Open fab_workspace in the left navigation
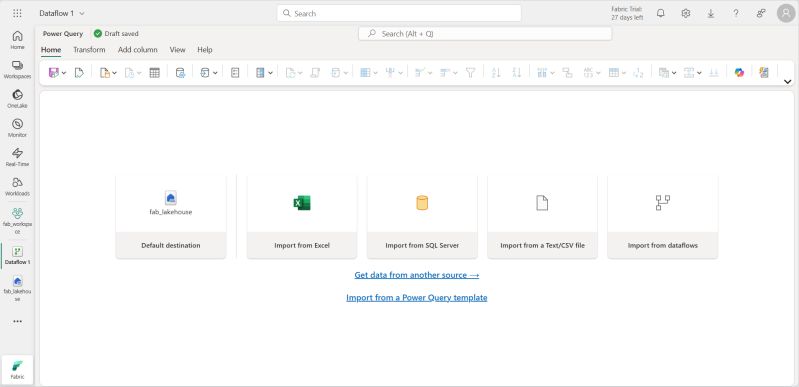 (x=17, y=220)
